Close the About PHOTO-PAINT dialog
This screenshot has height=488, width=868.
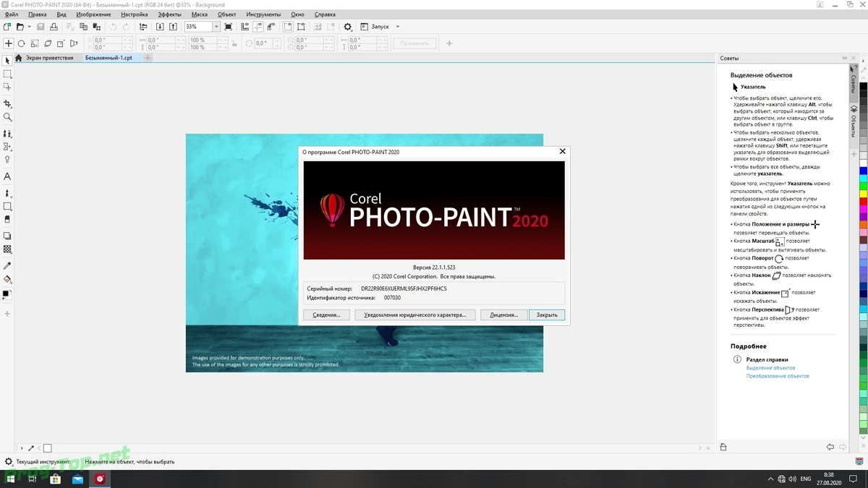562,152
